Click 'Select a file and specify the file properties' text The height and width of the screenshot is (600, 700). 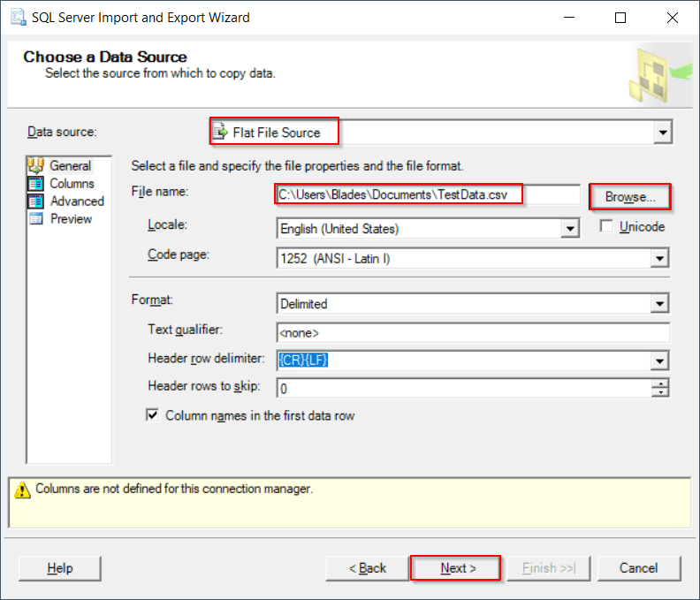[297, 166]
